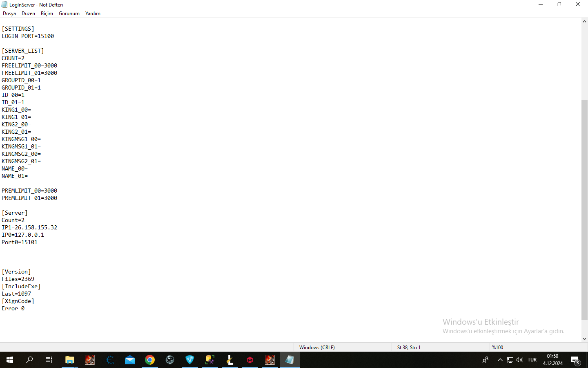Open the volume speaker tray icon
The height and width of the screenshot is (368, 588).
519,360
